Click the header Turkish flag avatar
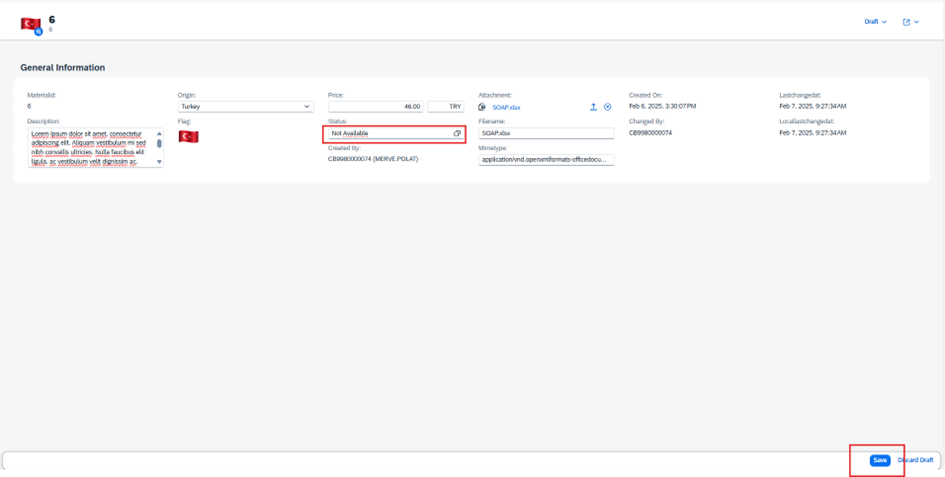This screenshot has width=945, height=477. [x=30, y=23]
